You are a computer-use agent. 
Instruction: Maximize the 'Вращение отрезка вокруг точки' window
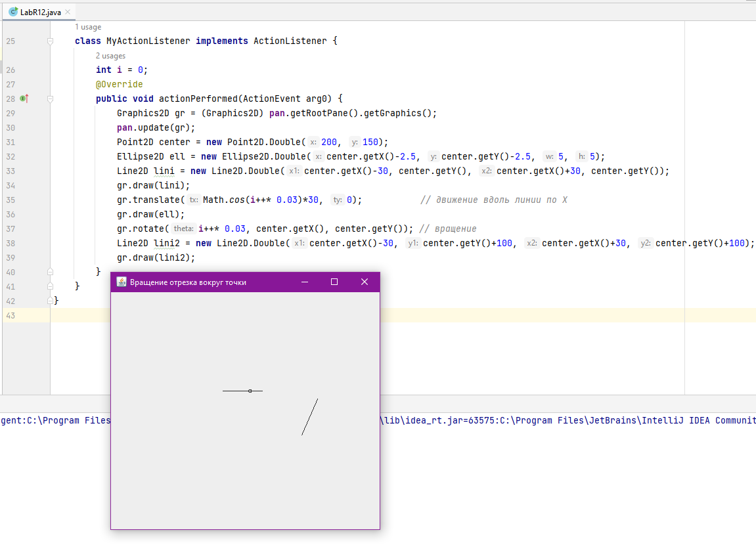point(334,282)
